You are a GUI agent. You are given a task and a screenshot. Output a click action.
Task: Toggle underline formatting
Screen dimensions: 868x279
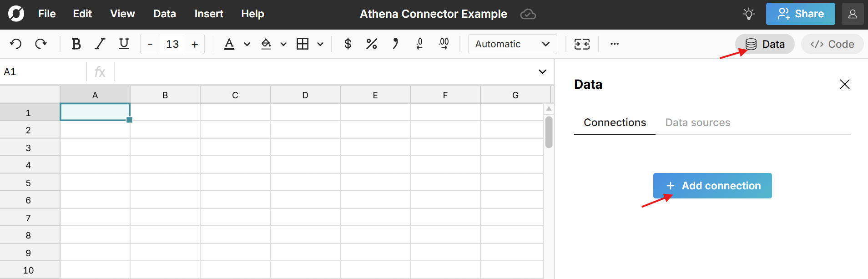click(123, 44)
